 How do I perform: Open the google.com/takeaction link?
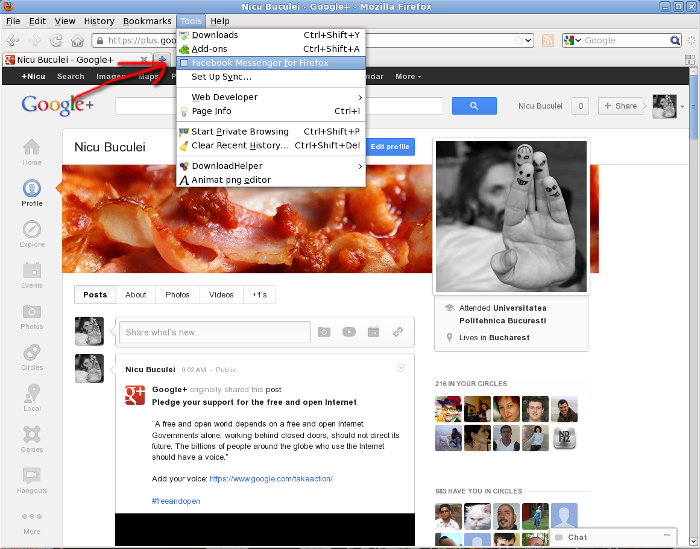pyautogui.click(x=271, y=478)
